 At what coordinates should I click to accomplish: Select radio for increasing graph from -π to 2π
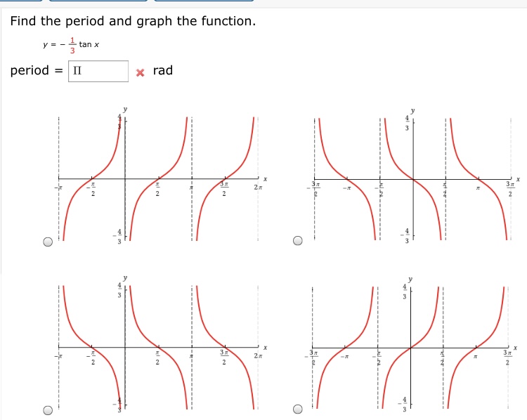tap(48, 242)
